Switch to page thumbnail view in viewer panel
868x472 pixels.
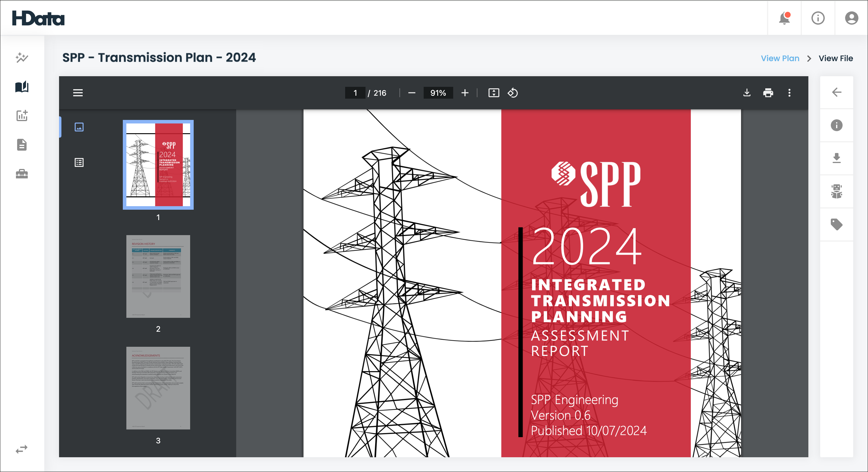tap(79, 127)
